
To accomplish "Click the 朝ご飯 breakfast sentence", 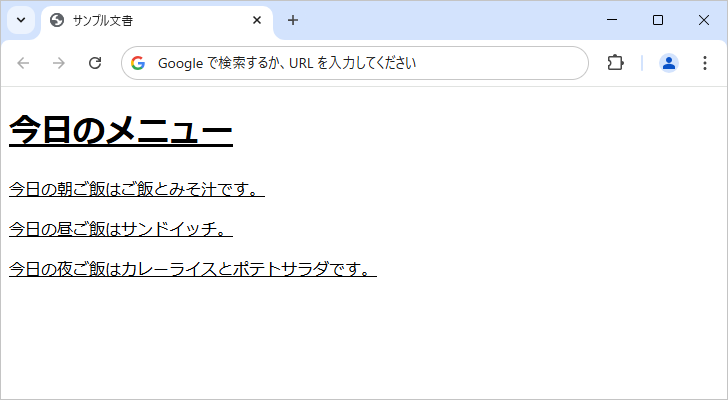I will coord(135,189).
